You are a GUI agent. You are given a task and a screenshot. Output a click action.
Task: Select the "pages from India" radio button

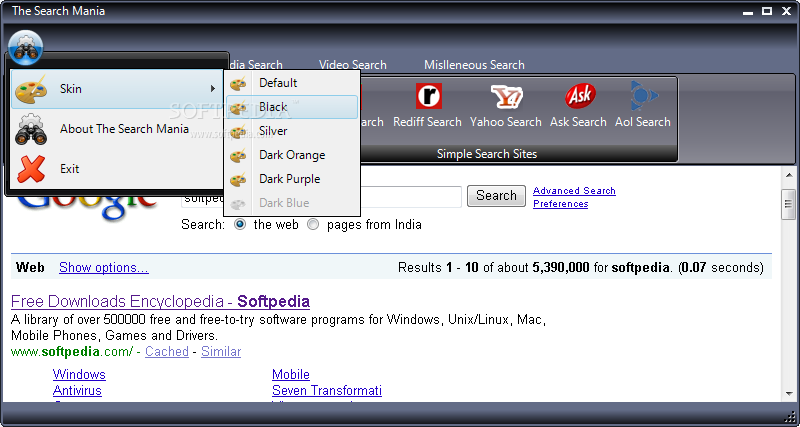click(x=313, y=224)
